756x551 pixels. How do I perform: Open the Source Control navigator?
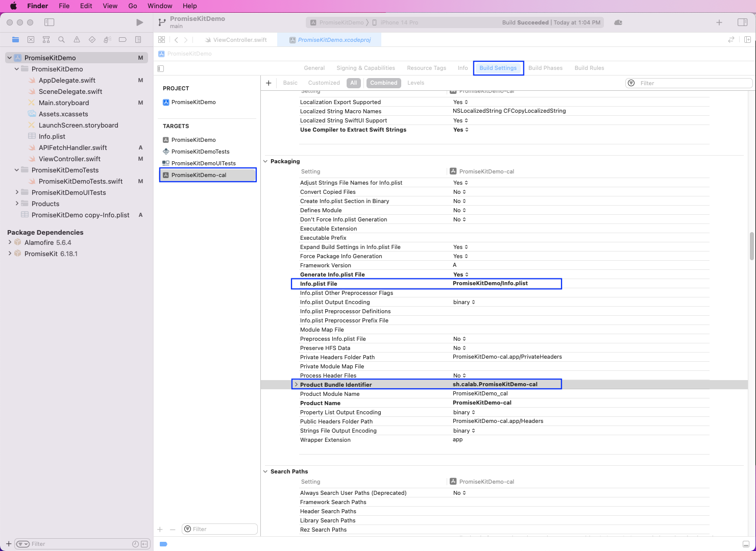(x=31, y=39)
